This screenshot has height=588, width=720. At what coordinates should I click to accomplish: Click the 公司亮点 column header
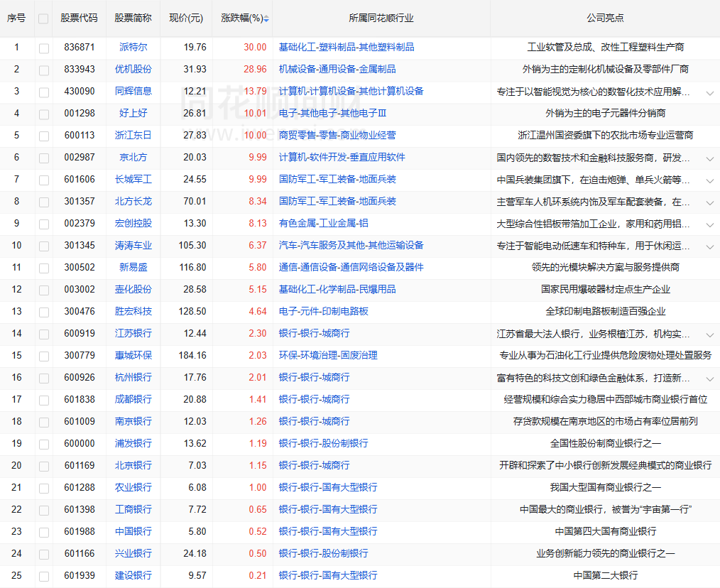pos(605,18)
